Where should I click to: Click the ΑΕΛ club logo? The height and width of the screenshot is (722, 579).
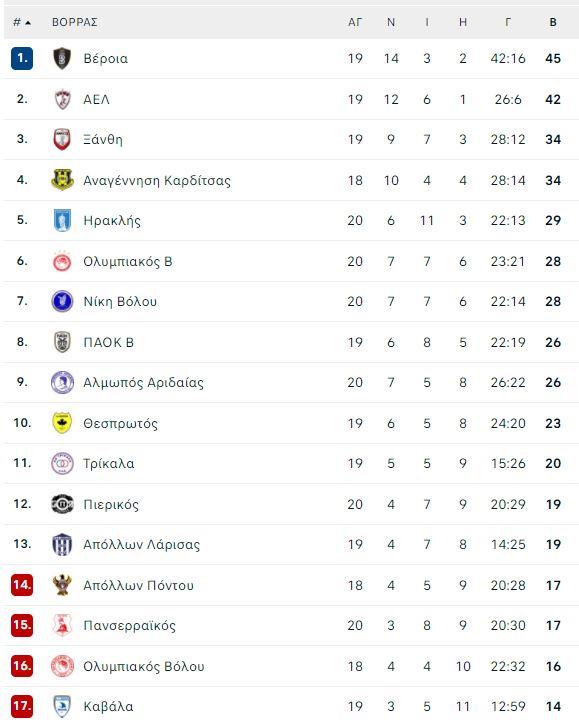point(62,99)
